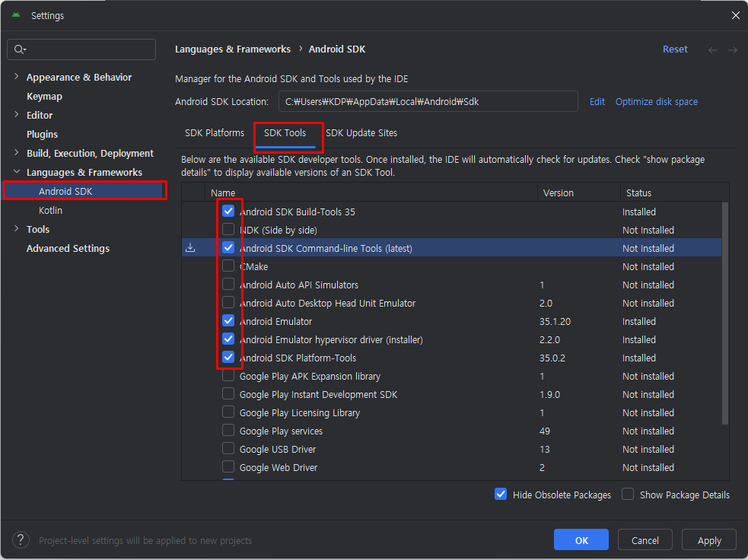Click the download icon beside Command-line Tools row
748x560 pixels.
(190, 247)
